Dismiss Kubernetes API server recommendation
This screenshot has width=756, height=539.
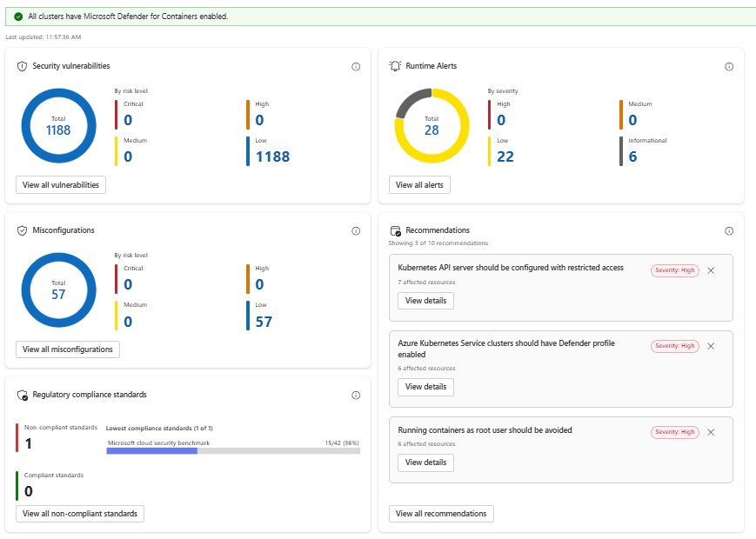pos(711,270)
